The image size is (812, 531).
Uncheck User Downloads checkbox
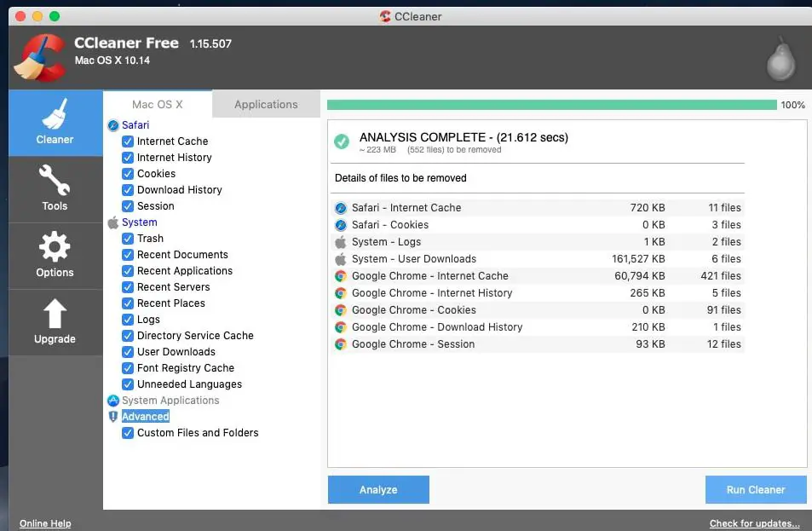(x=128, y=352)
